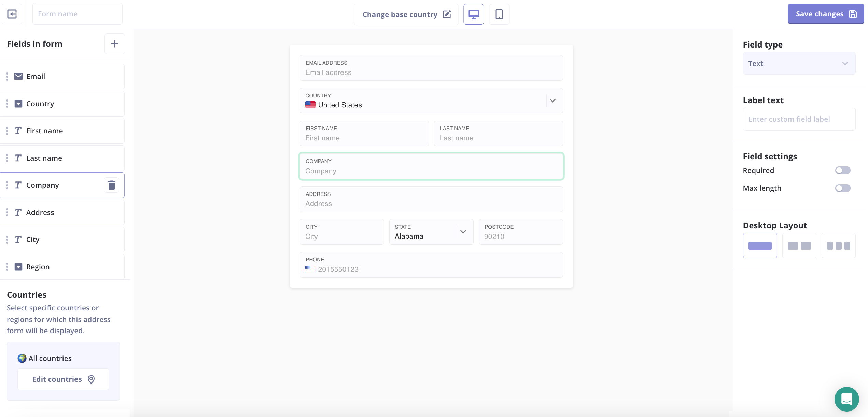
Task: Select the Address field in list
Action: pyautogui.click(x=62, y=212)
